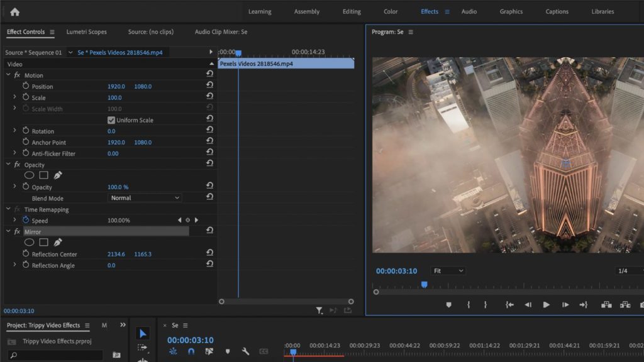Open the Fit zoom level dropdown
Viewport: 644px width, 362px height.
click(448, 271)
